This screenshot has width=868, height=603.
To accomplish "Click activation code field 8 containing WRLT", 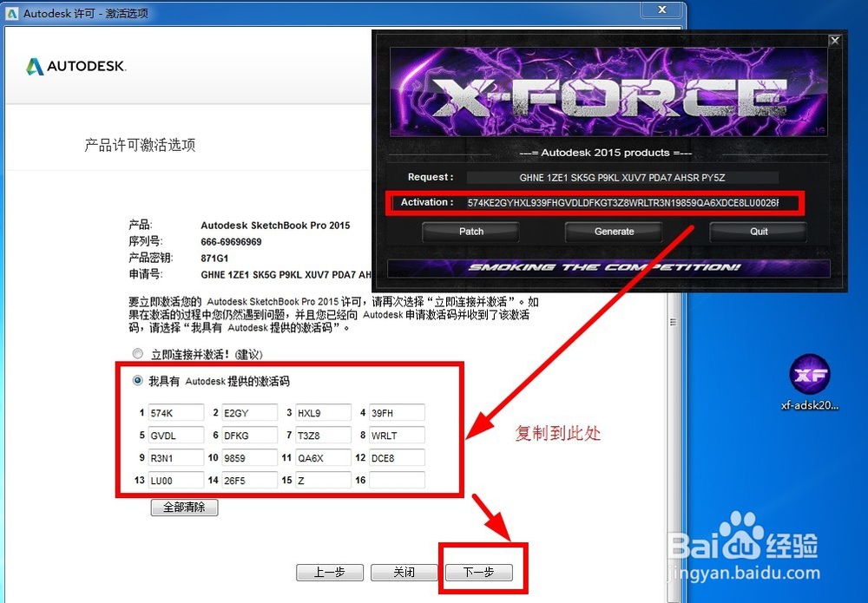I will 397,436.
